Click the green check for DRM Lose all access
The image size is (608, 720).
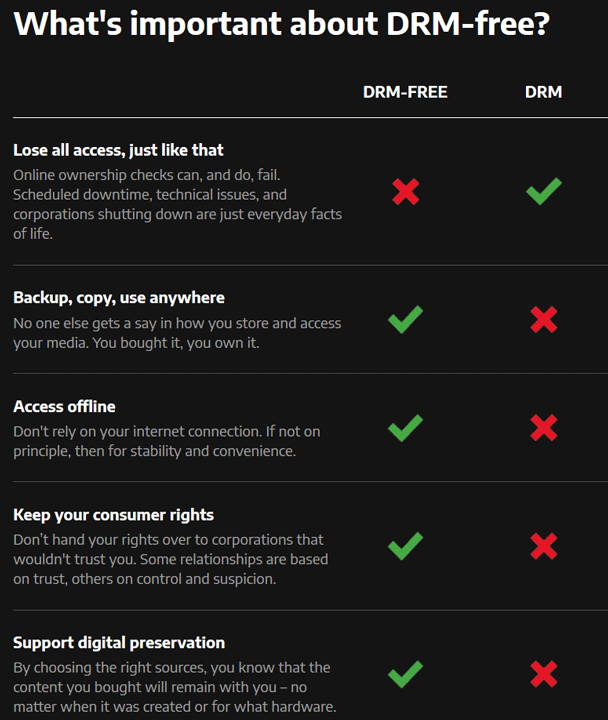pyautogui.click(x=543, y=191)
